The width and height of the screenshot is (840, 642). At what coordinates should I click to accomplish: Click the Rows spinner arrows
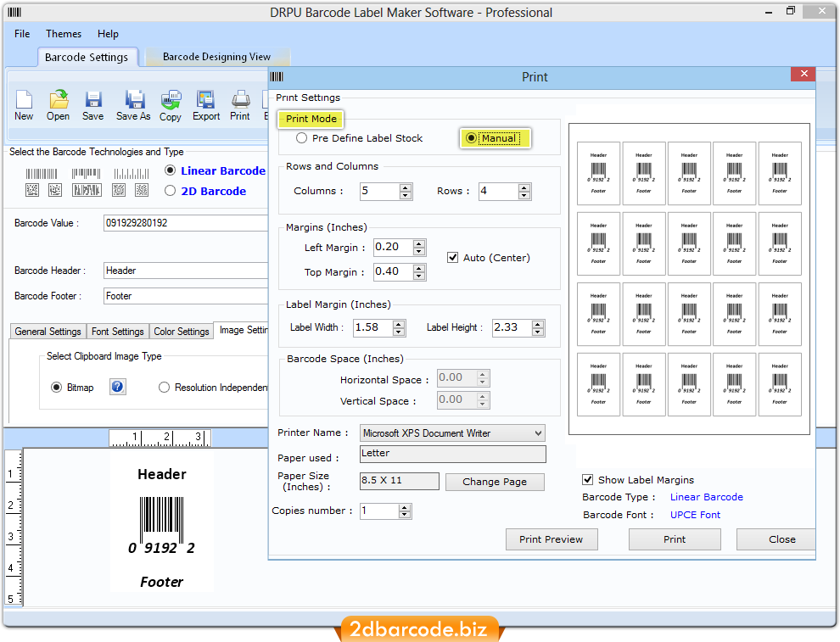525,191
